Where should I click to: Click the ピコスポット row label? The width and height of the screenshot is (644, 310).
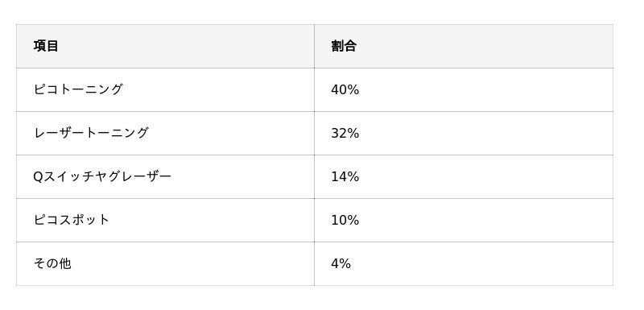tap(72, 220)
